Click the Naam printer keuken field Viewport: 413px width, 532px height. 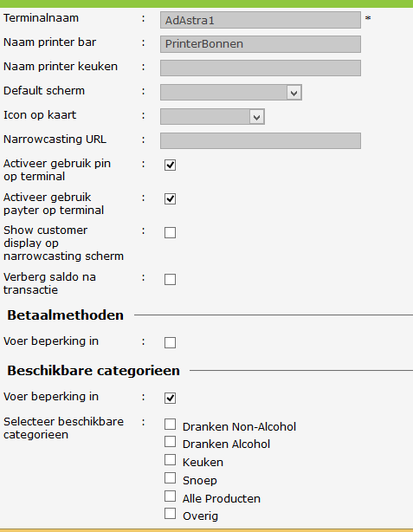click(261, 68)
